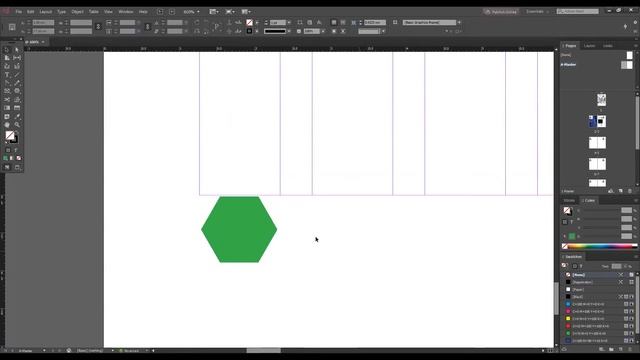Click the Publish Online button
Screen dimensions: 640x360
pos(501,12)
